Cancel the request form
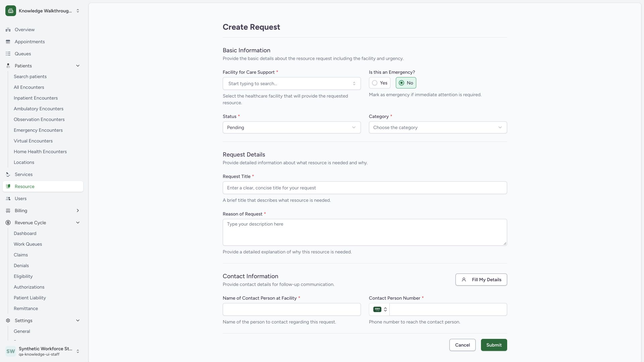 coord(463,345)
